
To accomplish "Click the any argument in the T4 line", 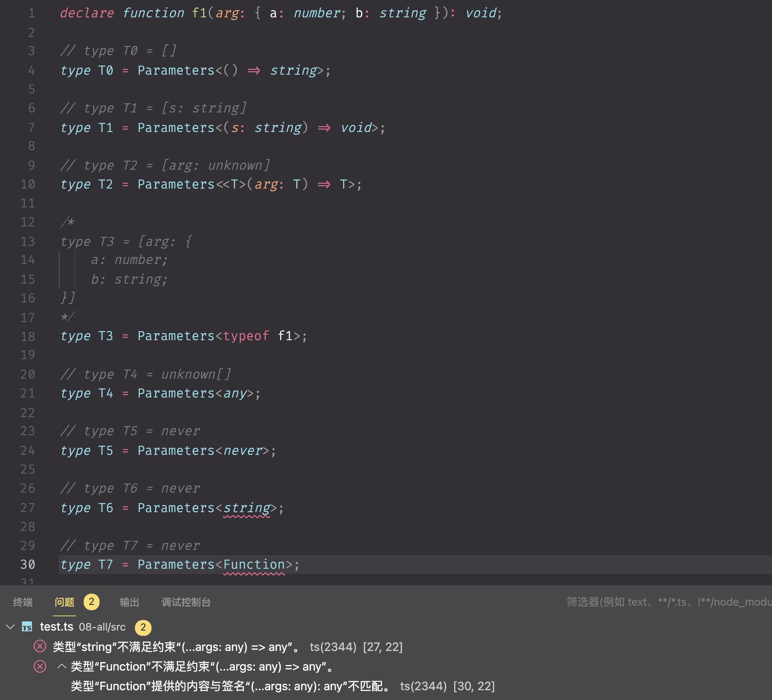I will (x=235, y=393).
